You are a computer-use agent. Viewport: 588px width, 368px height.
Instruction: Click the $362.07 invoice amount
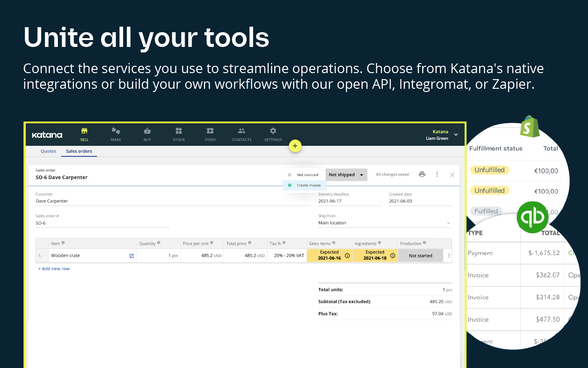pos(548,275)
